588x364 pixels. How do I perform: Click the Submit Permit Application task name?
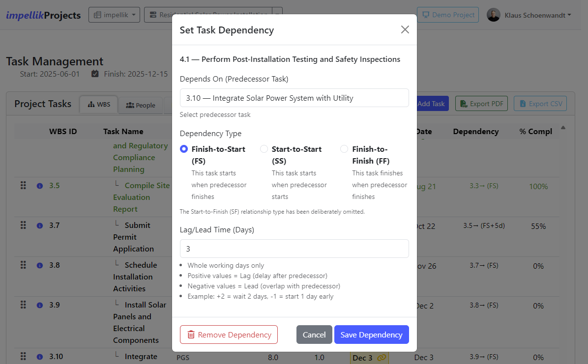pyautogui.click(x=134, y=237)
